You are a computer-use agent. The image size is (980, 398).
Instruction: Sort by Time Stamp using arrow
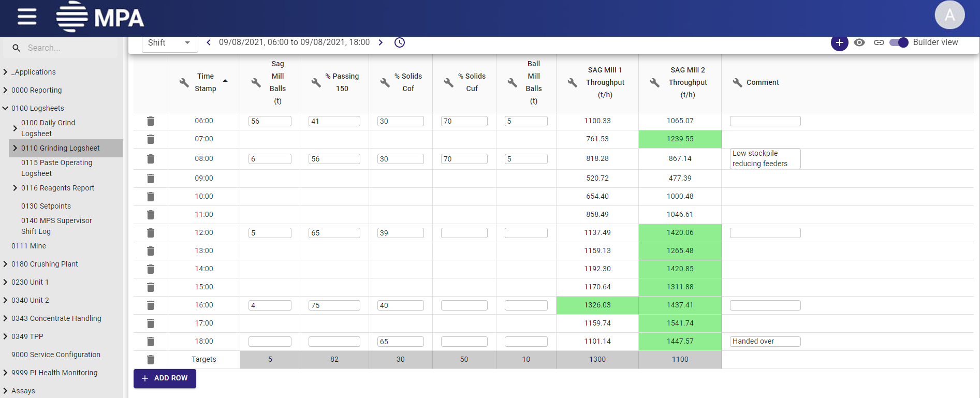point(225,81)
